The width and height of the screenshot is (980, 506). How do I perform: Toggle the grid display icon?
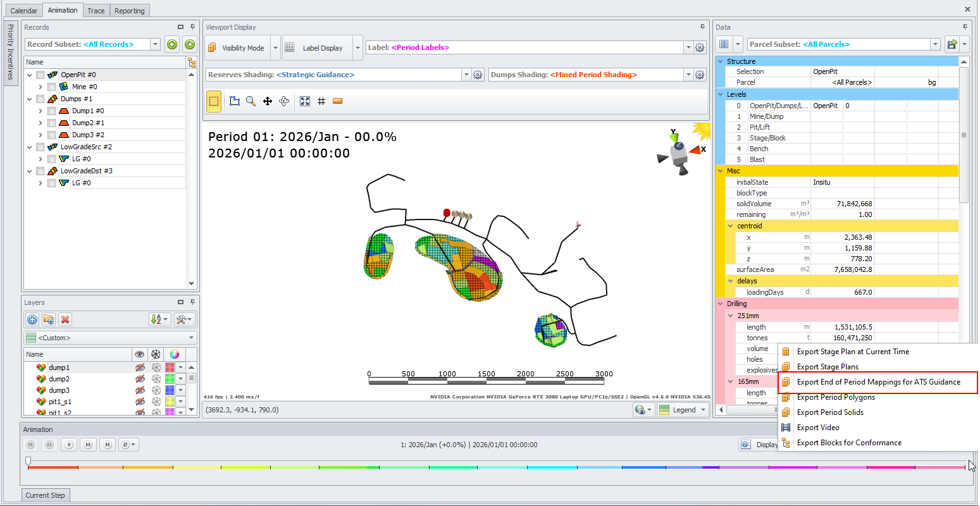click(x=321, y=101)
